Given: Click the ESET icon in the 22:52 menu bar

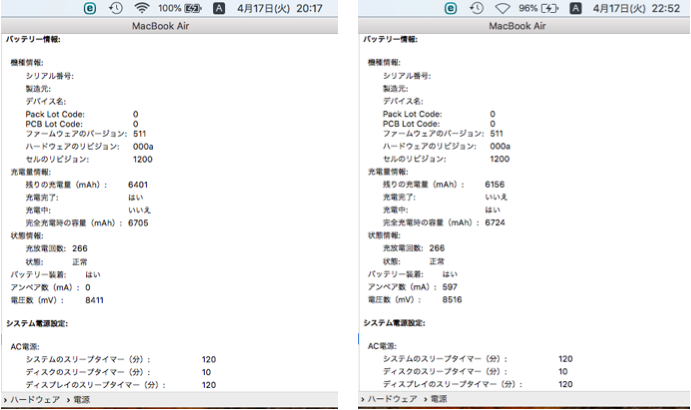Looking at the screenshot, I should [x=450, y=8].
